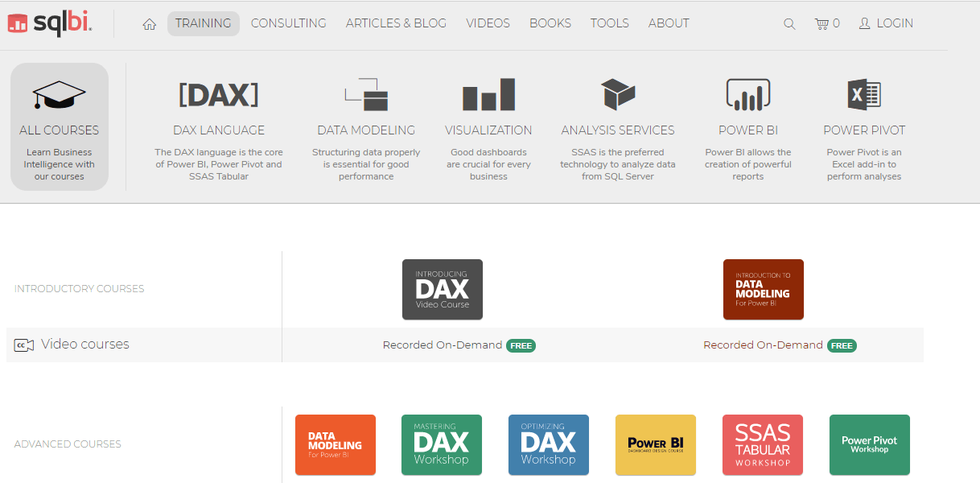The width and height of the screenshot is (980, 483).
Task: Open the TRAINING menu
Action: [204, 23]
